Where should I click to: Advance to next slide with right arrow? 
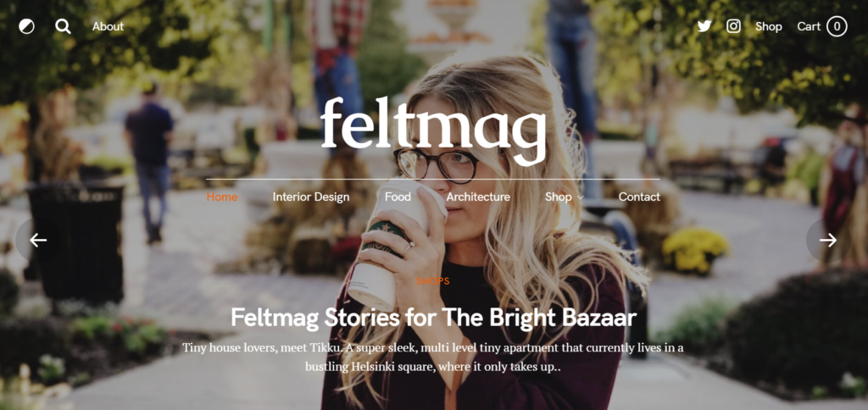pyautogui.click(x=828, y=240)
